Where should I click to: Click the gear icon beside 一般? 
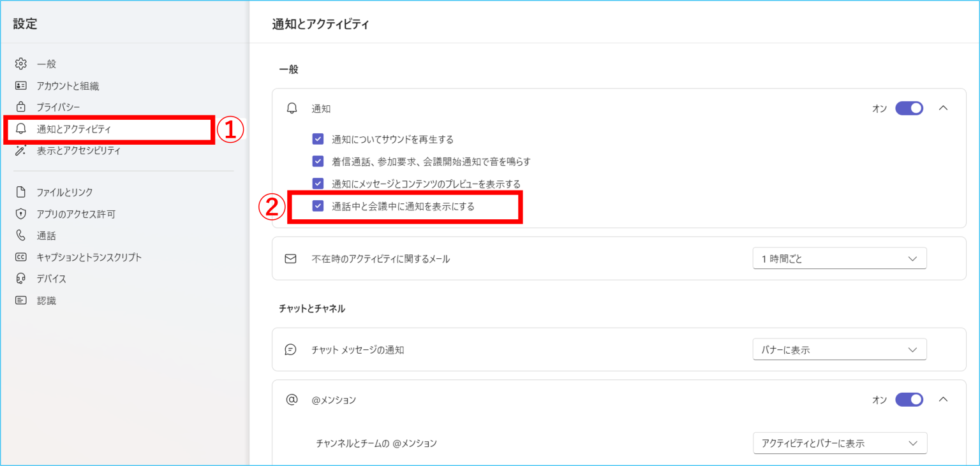[21, 64]
